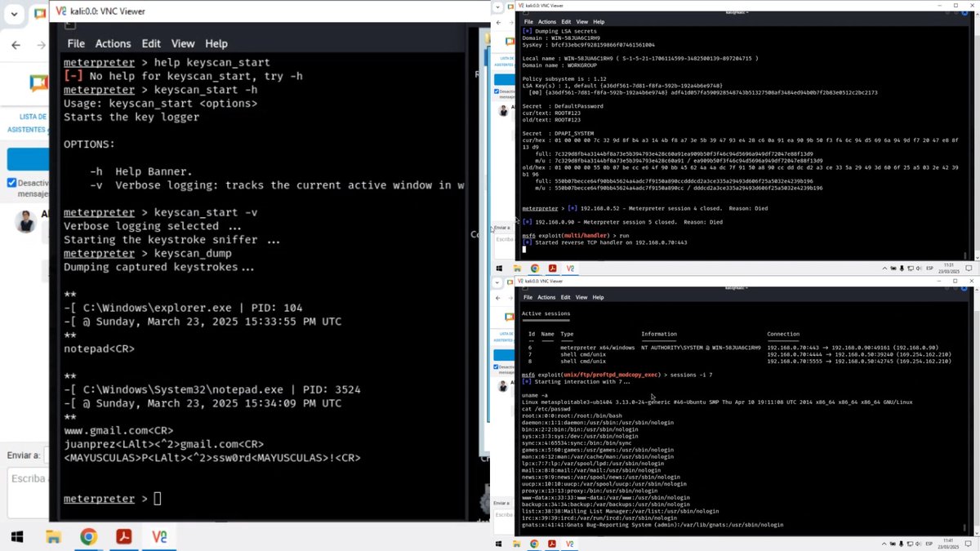
Task: Open Adobe Acrobat from taskbar below keyscan window
Action: pyautogui.click(x=123, y=537)
